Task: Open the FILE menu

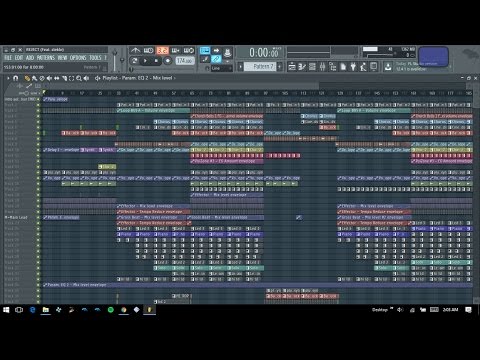Action: 8,58
